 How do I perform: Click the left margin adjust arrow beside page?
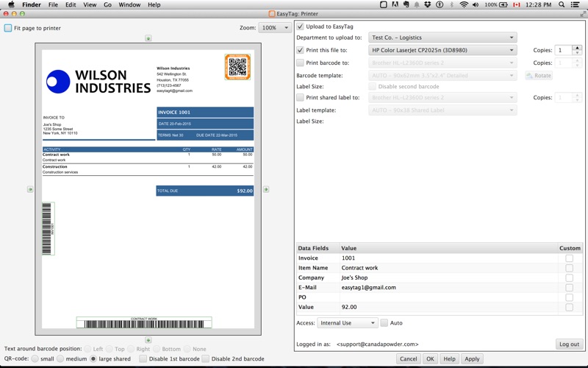pos(30,189)
